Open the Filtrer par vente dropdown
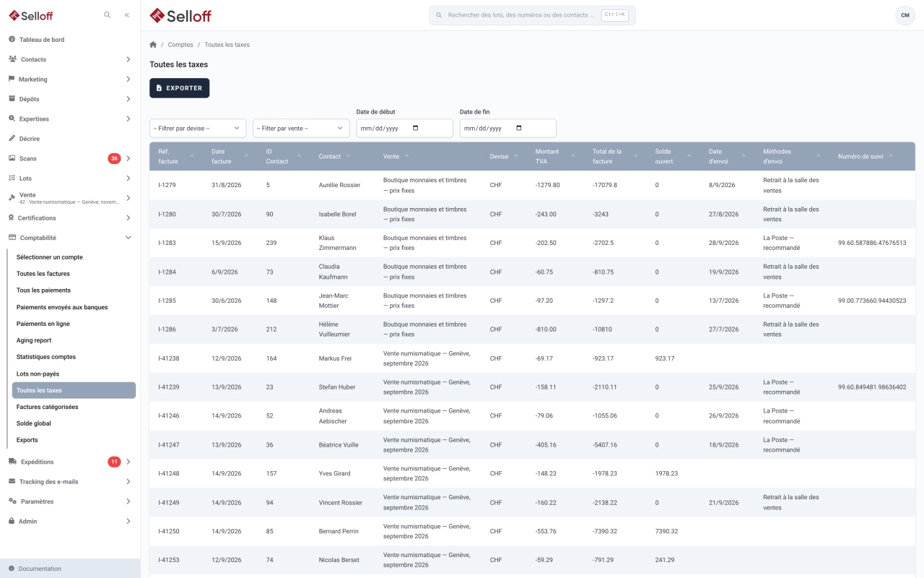Image resolution: width=924 pixels, height=578 pixels. [301, 128]
